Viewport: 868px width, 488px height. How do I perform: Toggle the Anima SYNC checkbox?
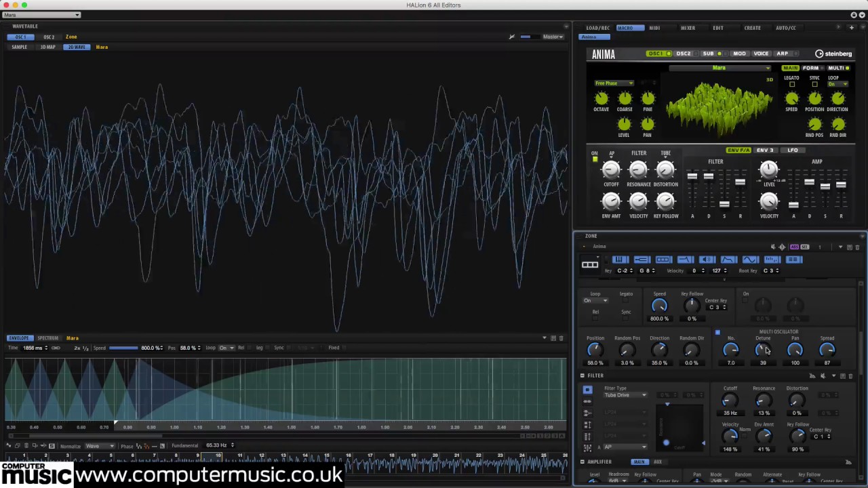tap(814, 84)
